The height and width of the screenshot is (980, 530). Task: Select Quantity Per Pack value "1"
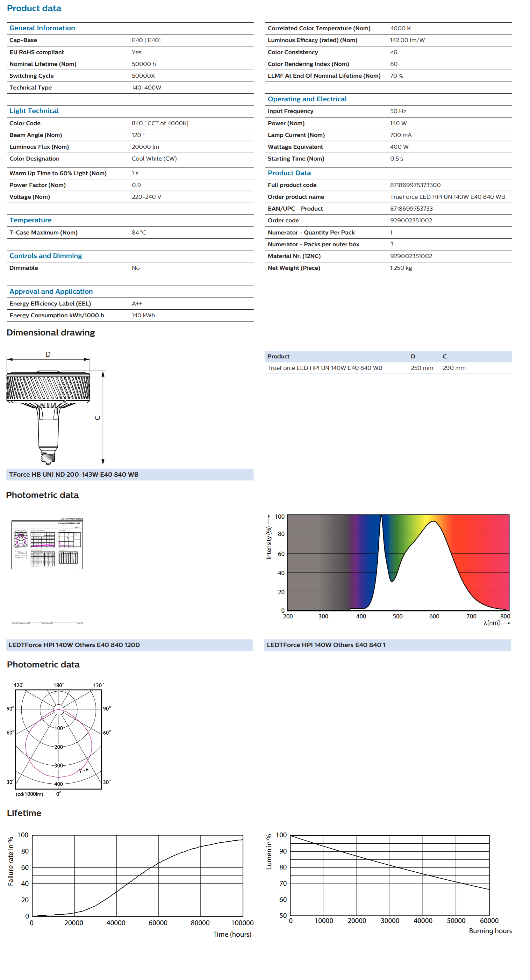(x=391, y=233)
